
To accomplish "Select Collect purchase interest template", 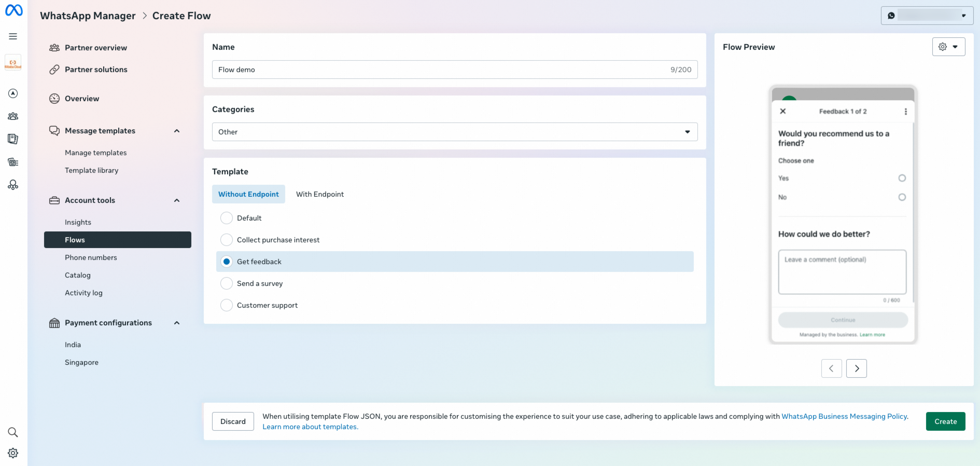I will (227, 240).
